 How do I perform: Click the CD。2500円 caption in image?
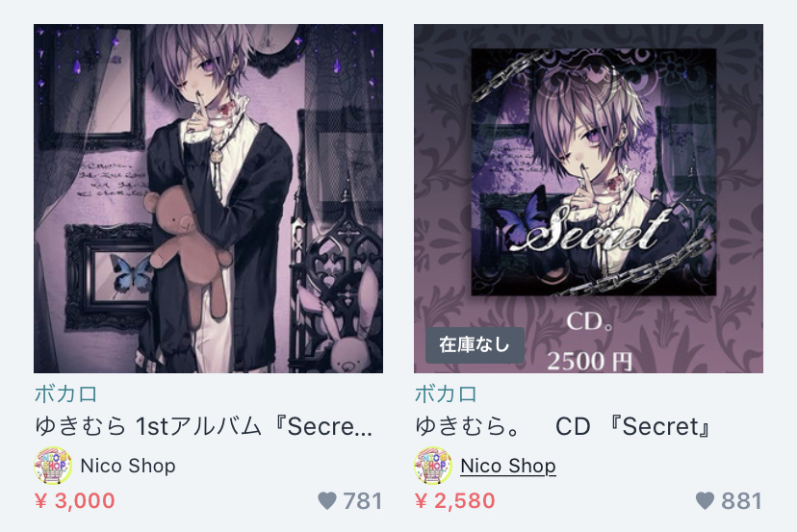[590, 342]
